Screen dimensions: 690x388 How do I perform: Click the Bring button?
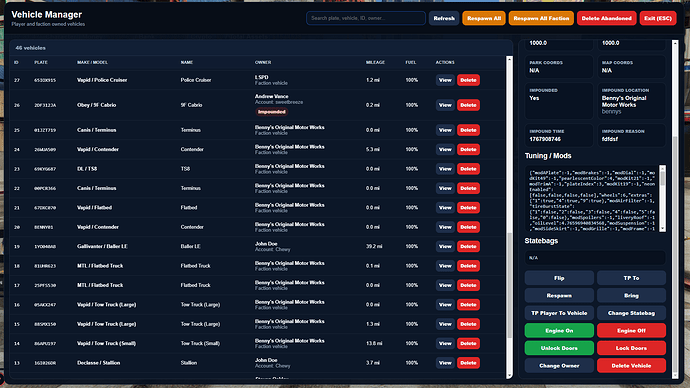[x=631, y=296]
